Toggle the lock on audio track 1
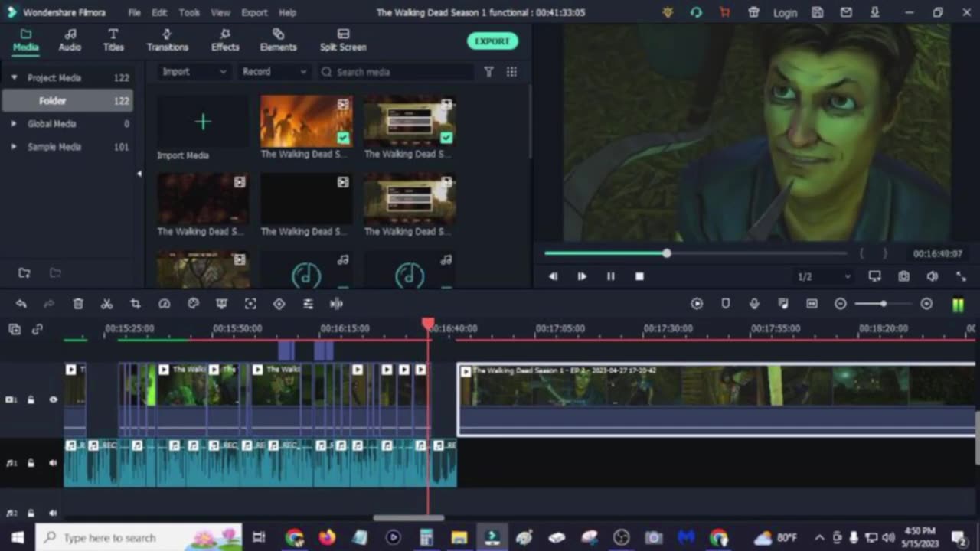 (31, 463)
